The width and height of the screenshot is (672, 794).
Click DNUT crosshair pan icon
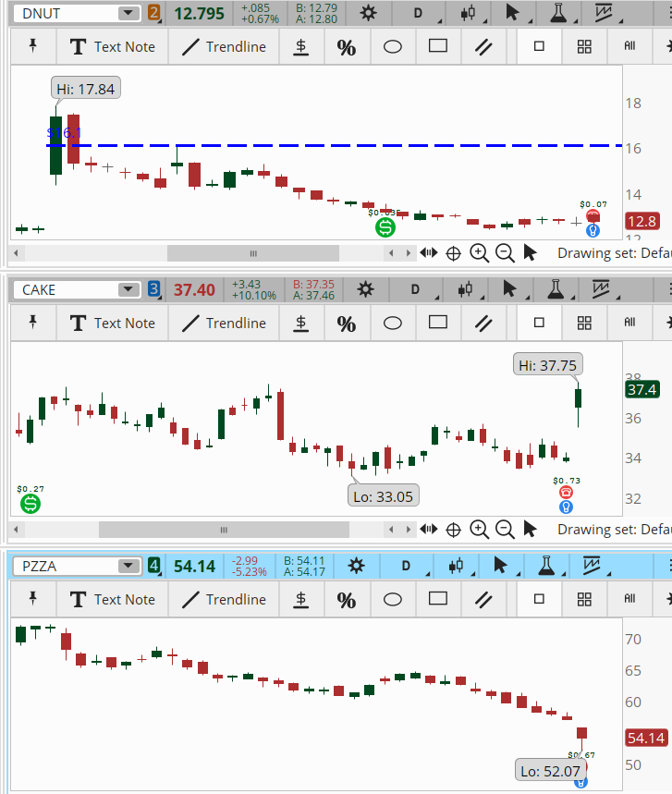point(453,253)
